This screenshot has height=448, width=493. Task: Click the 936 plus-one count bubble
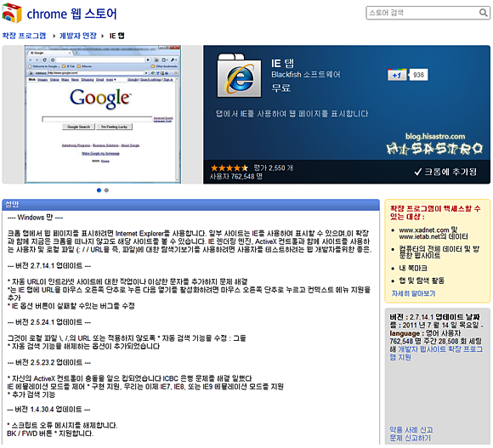tap(418, 75)
